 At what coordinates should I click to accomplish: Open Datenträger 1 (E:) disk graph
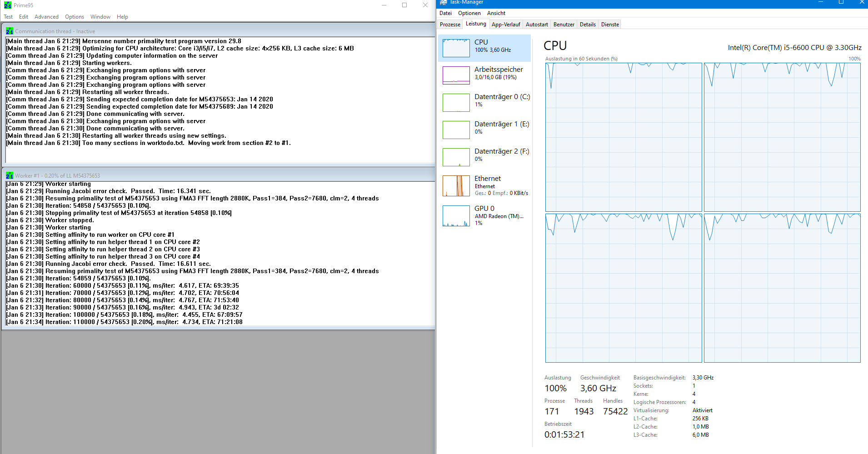(x=484, y=130)
